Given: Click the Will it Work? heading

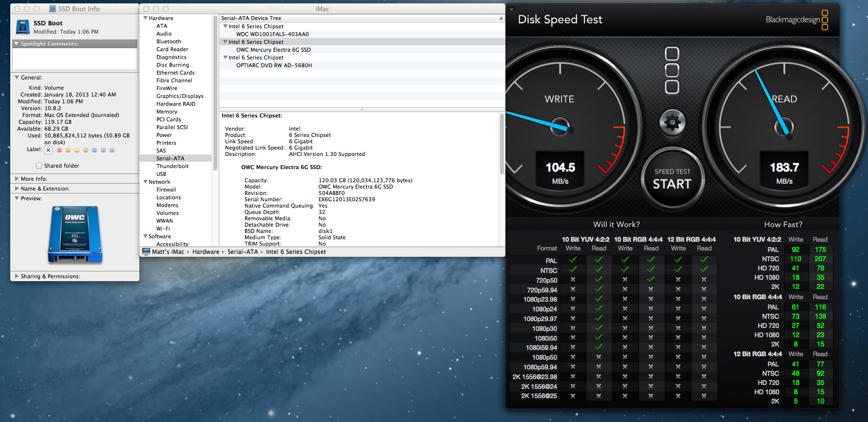Looking at the screenshot, I should click(x=617, y=225).
